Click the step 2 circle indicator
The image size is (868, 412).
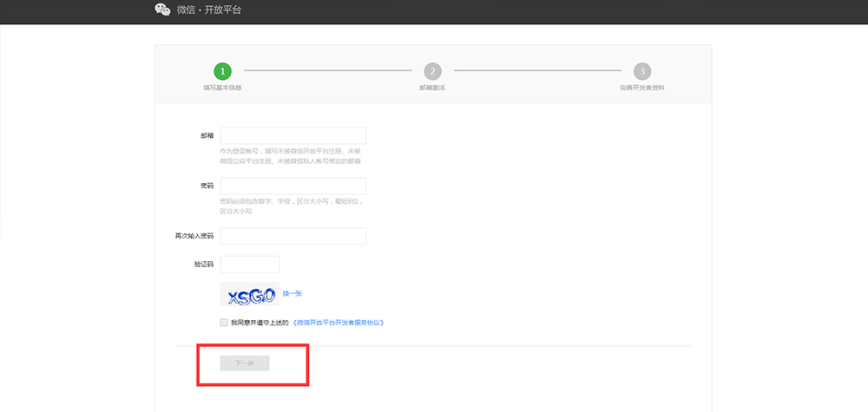click(432, 71)
